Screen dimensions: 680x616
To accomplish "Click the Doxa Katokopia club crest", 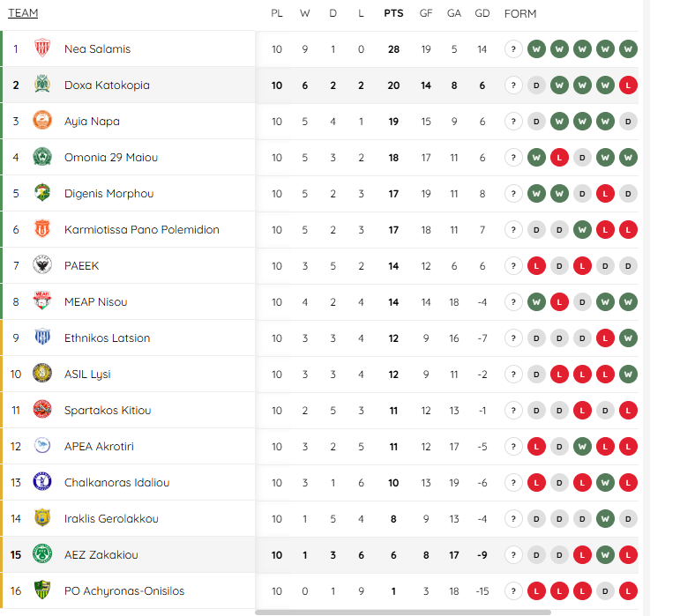I will [42, 85].
